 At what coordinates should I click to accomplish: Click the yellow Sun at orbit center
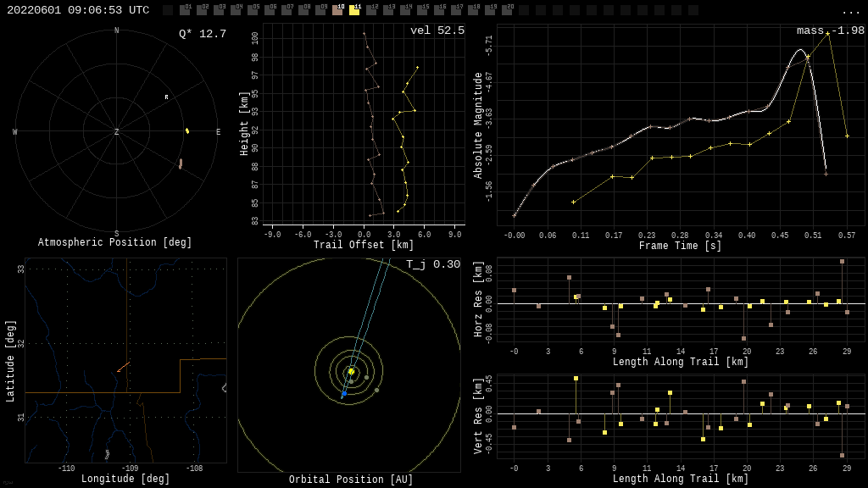[x=351, y=371]
